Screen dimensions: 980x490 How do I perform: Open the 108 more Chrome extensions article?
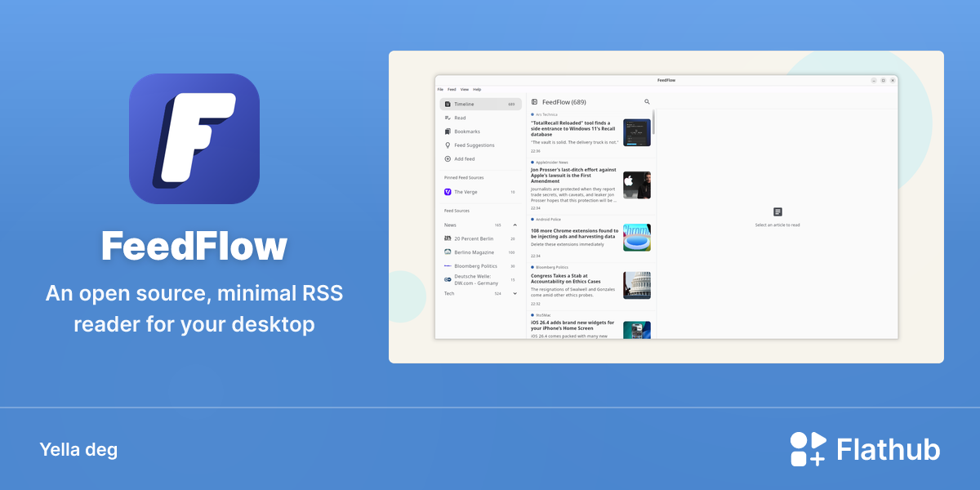coord(590,238)
